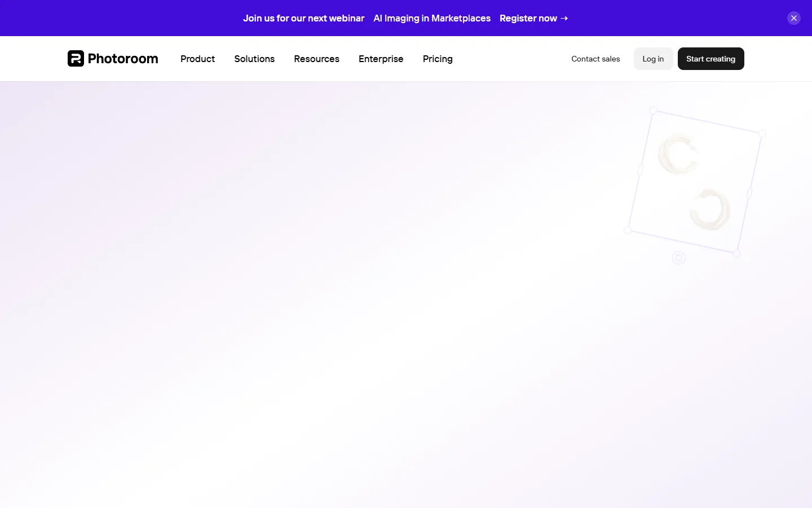Open the Enterprise menu item
The height and width of the screenshot is (508, 812).
pyautogui.click(x=381, y=59)
